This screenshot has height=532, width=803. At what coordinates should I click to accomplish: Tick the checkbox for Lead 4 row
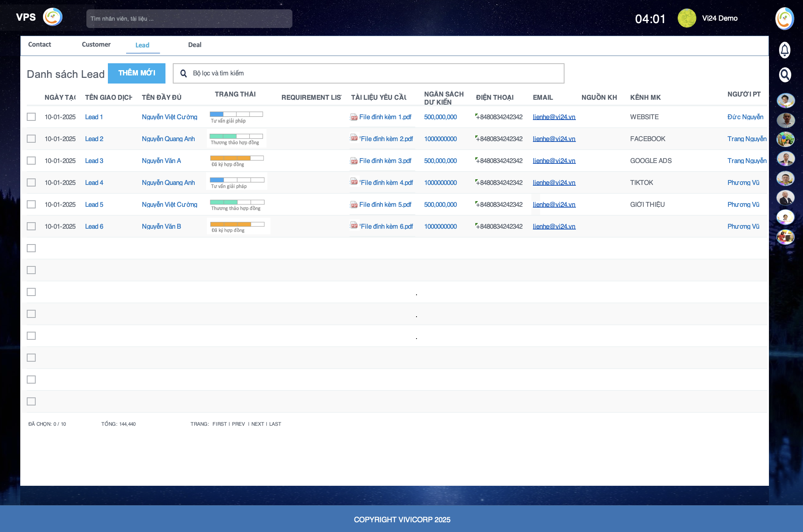31,182
